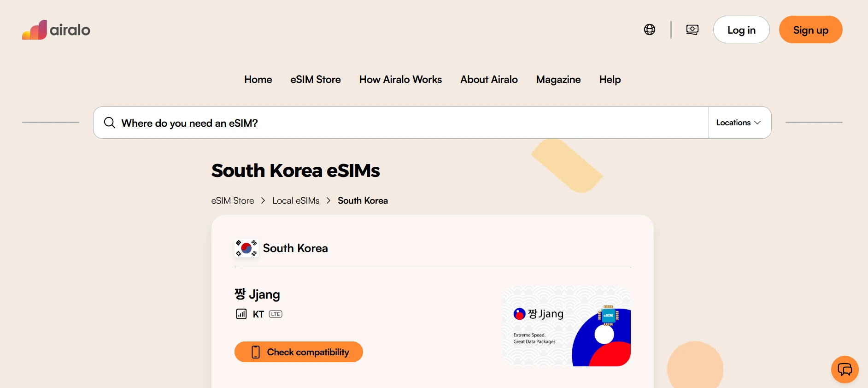Image resolution: width=868 pixels, height=388 pixels.
Task: Log in to your account
Action: tap(741, 29)
